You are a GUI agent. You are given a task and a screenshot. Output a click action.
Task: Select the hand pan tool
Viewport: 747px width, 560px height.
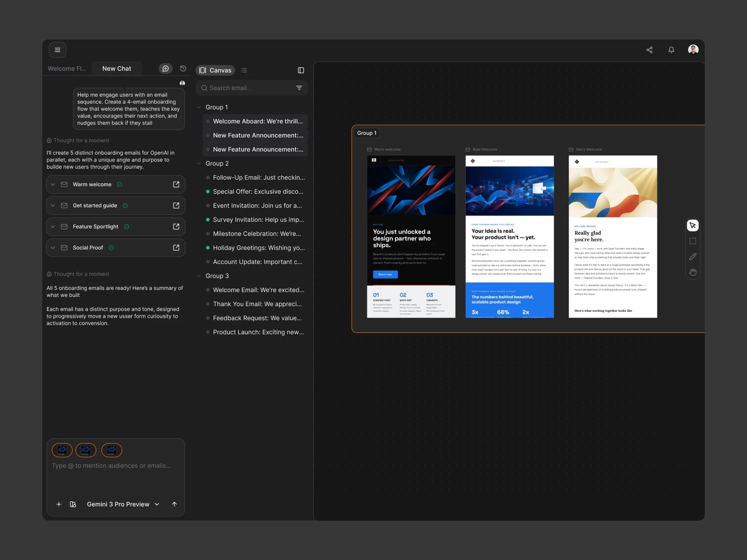click(x=693, y=272)
